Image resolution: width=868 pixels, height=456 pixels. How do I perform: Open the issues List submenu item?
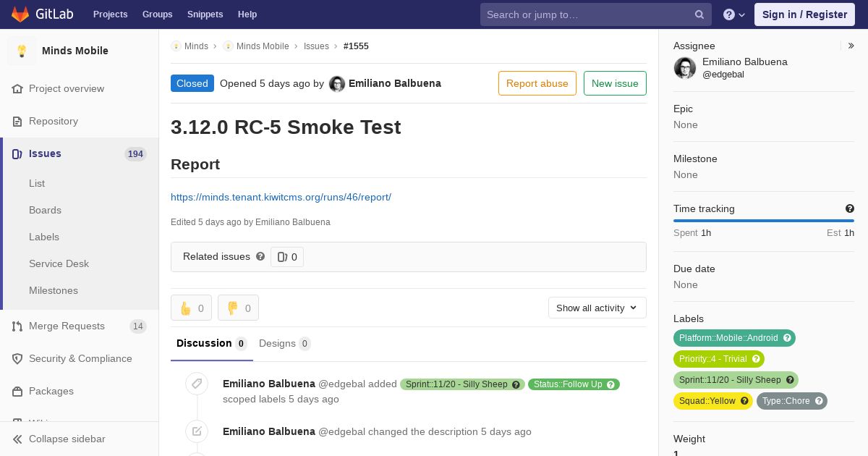click(x=37, y=183)
